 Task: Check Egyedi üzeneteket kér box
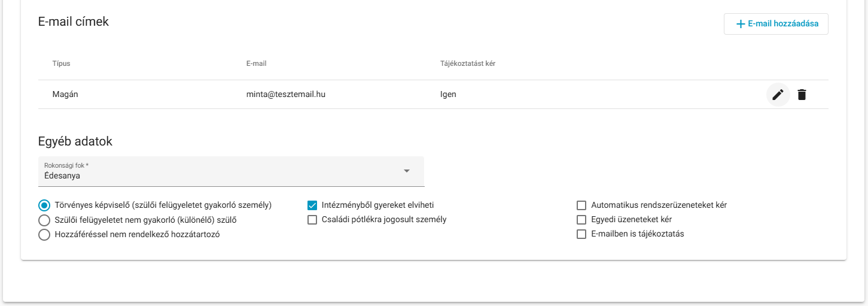point(581,220)
